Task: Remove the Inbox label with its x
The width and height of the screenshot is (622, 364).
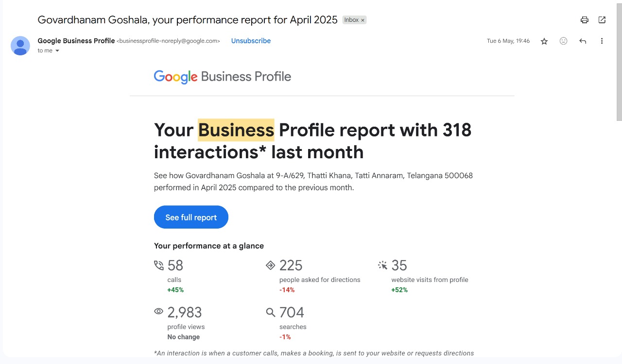Action: [363, 20]
